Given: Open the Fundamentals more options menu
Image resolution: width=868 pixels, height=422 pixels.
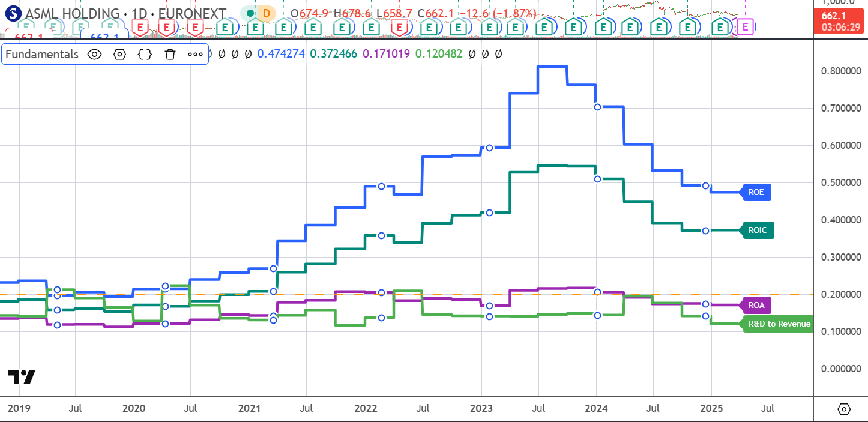Looking at the screenshot, I should pos(196,54).
